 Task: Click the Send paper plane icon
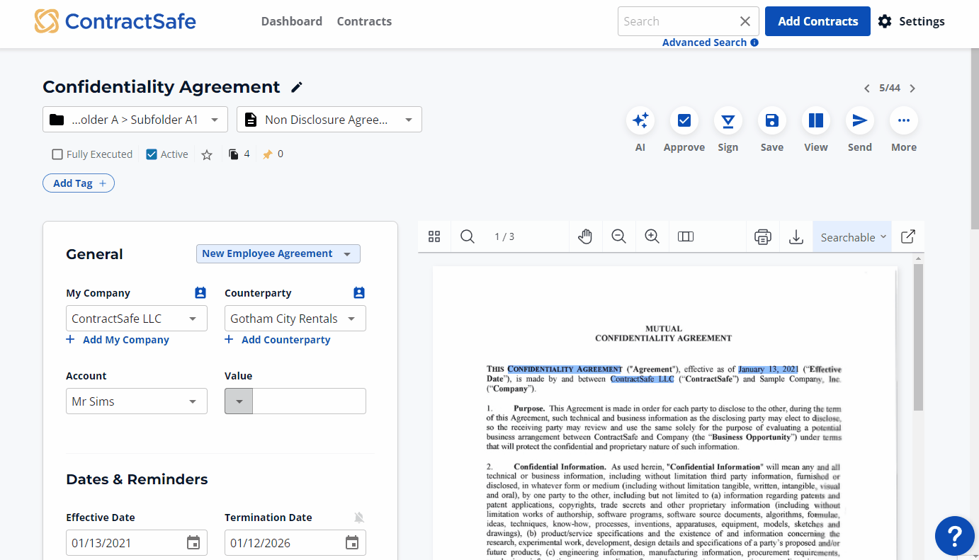[859, 121]
